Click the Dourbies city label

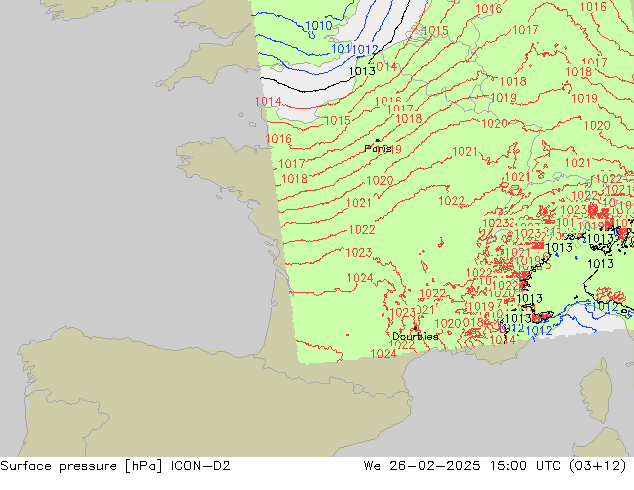click(x=415, y=336)
